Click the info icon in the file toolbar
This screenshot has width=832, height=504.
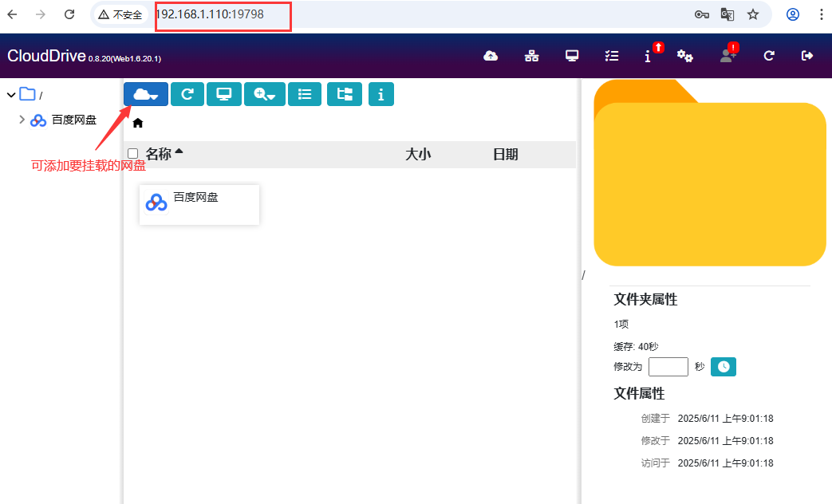point(381,94)
